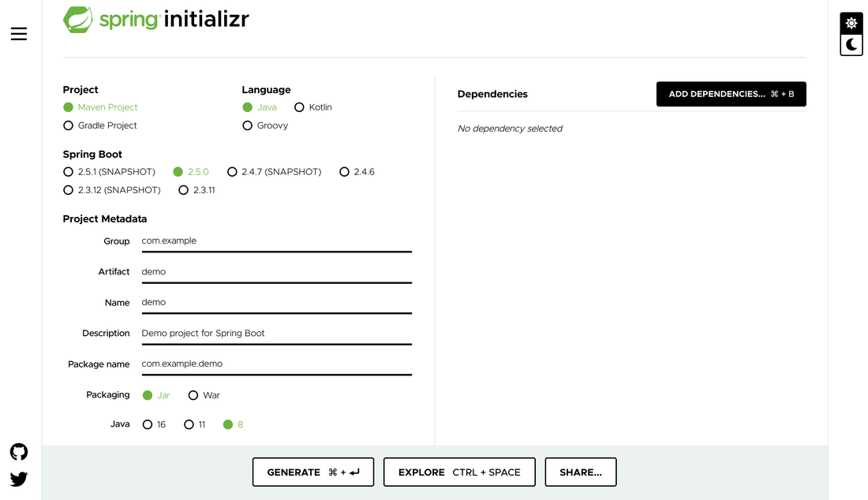The height and width of the screenshot is (500, 868).
Task: Open the Twitter bird icon link
Action: coord(19,479)
